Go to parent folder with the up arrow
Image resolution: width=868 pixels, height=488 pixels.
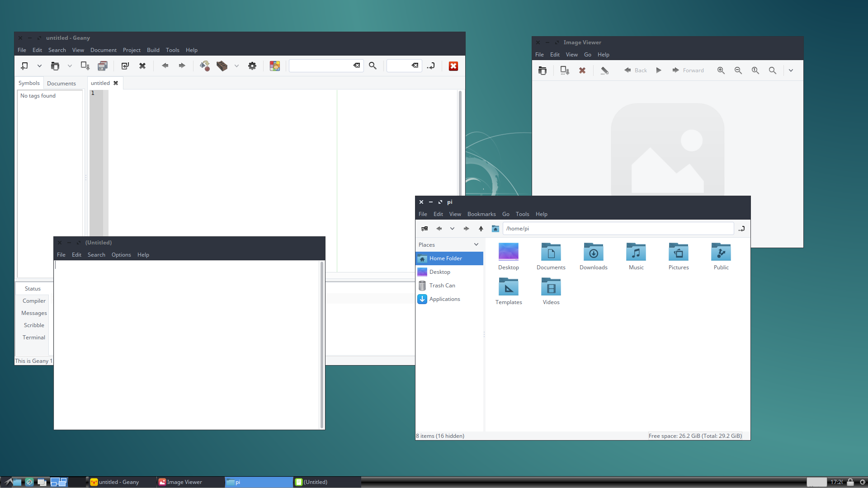click(x=481, y=229)
